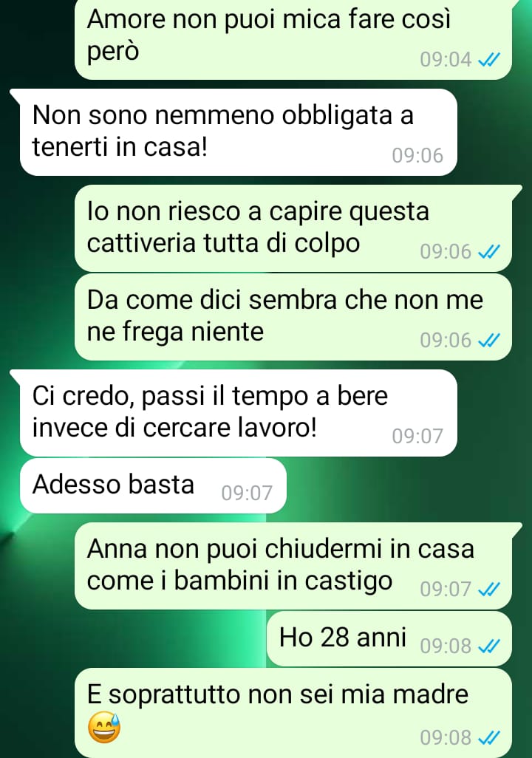Select the 'Ho 28 anni' message bubble
The image size is (532, 758).
tap(389, 638)
